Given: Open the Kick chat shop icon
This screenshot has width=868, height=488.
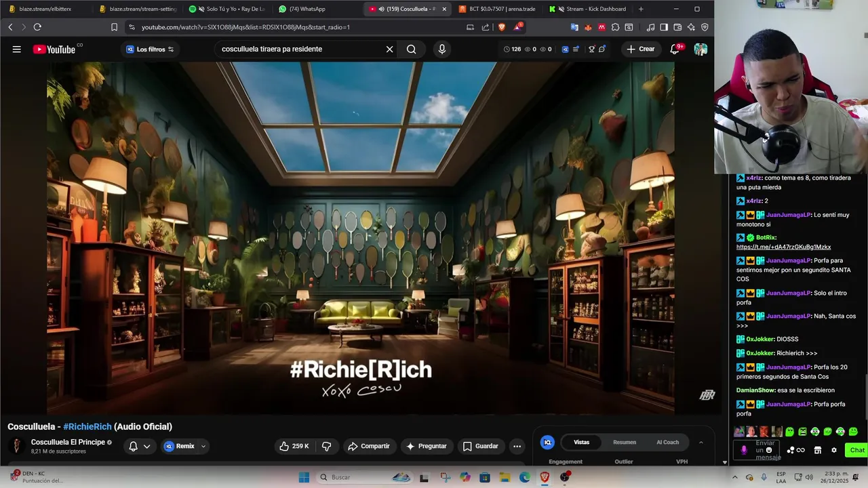Looking at the screenshot, I should (818, 450).
